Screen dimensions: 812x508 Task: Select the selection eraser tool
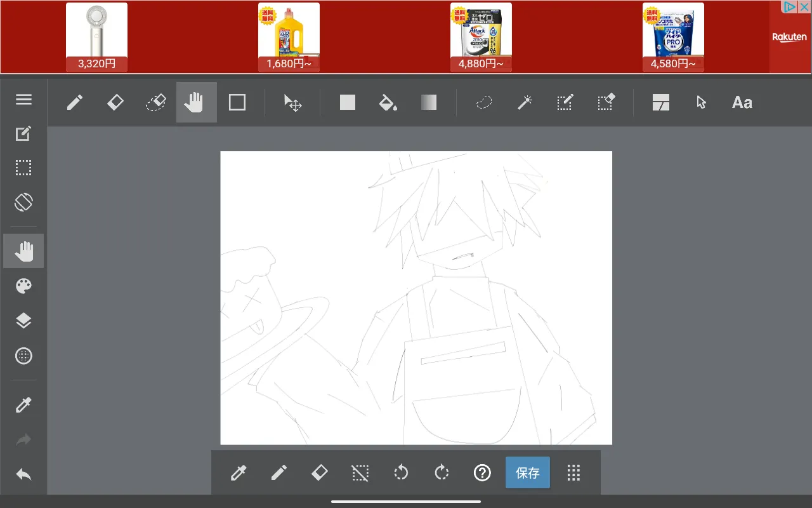pos(606,102)
